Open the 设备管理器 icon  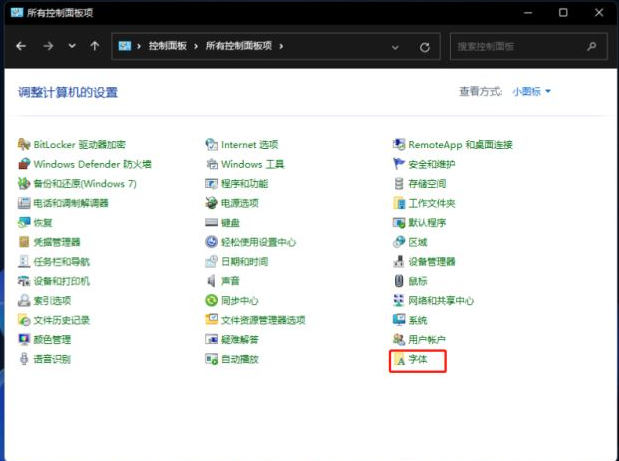click(x=431, y=261)
